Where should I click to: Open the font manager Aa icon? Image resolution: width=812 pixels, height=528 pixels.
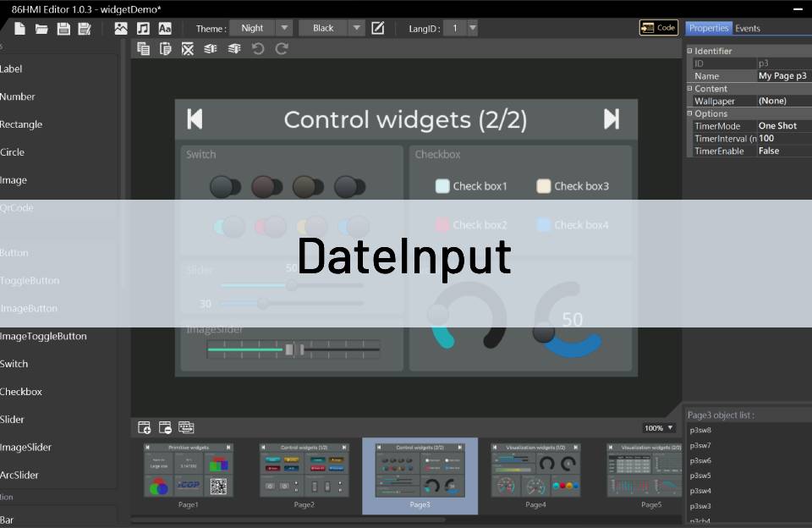point(165,28)
